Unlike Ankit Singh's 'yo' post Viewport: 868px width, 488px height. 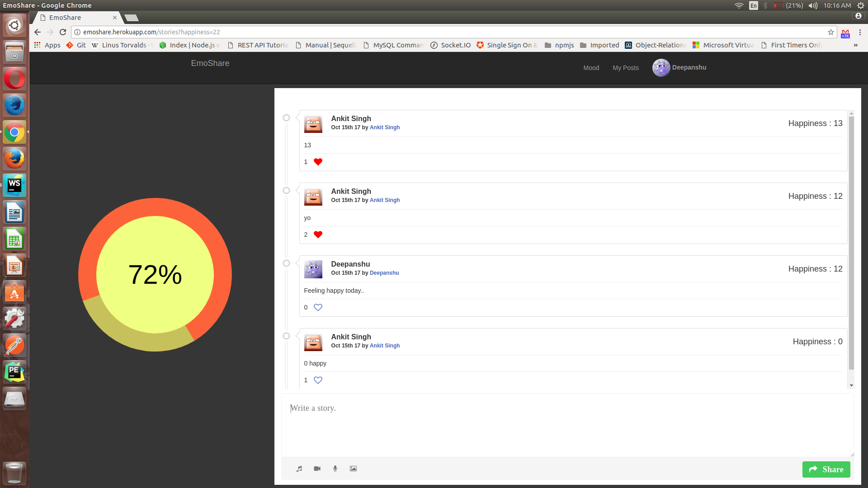click(x=318, y=235)
